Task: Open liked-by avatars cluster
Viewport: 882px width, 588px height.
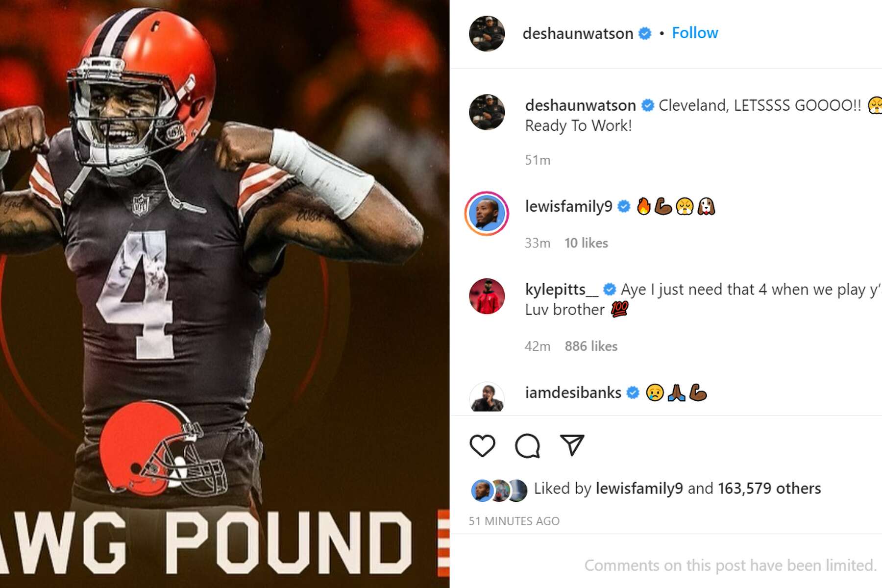Action: [499, 490]
